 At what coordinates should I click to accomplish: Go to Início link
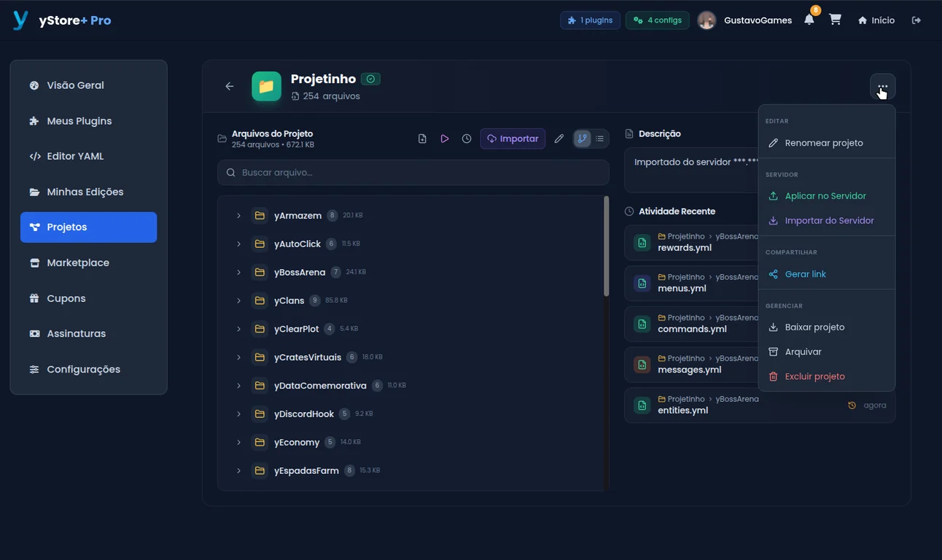tap(876, 20)
